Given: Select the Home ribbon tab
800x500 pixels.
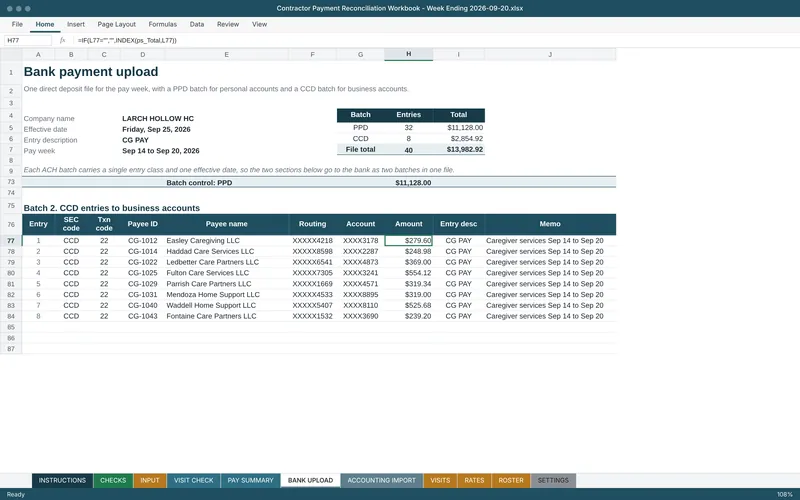Looking at the screenshot, I should click(x=45, y=24).
